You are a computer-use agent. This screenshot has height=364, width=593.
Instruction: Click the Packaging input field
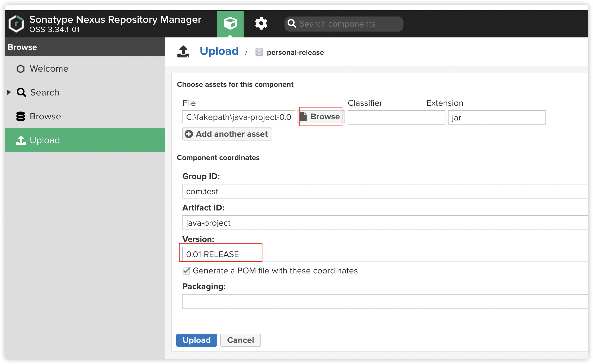(385, 301)
